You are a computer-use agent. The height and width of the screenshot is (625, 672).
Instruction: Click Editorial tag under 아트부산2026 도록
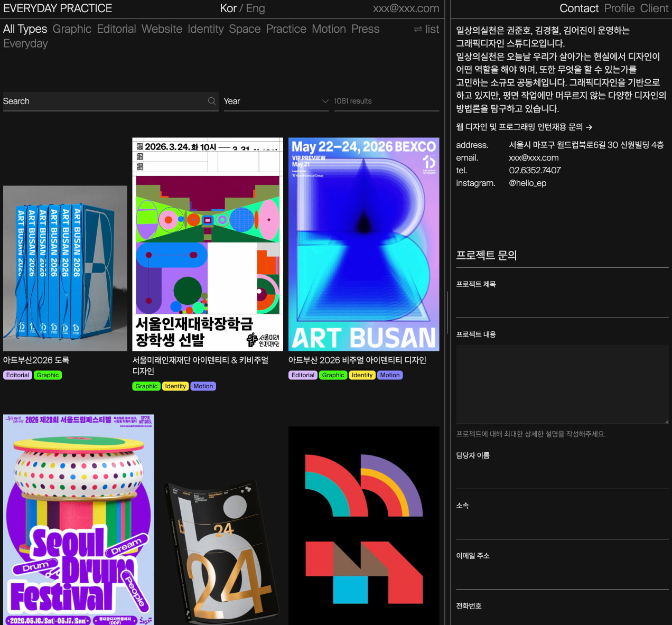(17, 375)
